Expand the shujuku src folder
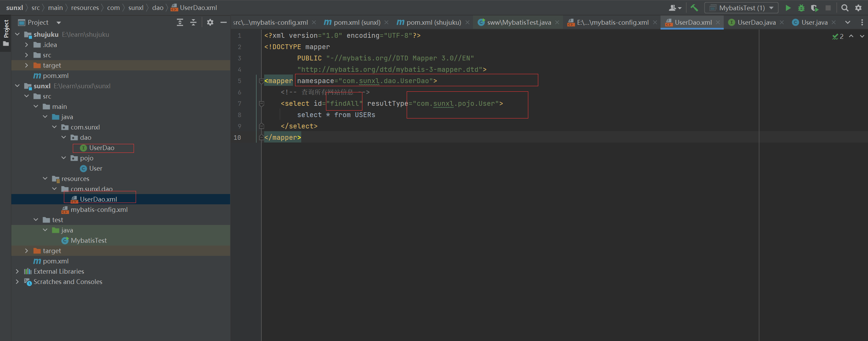 point(26,55)
